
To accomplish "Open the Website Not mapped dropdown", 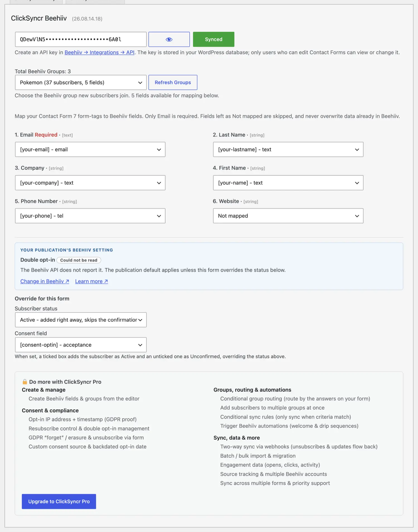I will 288,216.
